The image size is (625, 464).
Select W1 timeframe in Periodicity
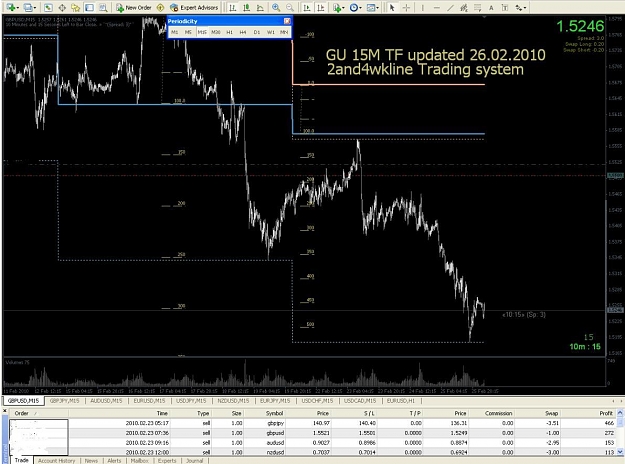coord(271,32)
